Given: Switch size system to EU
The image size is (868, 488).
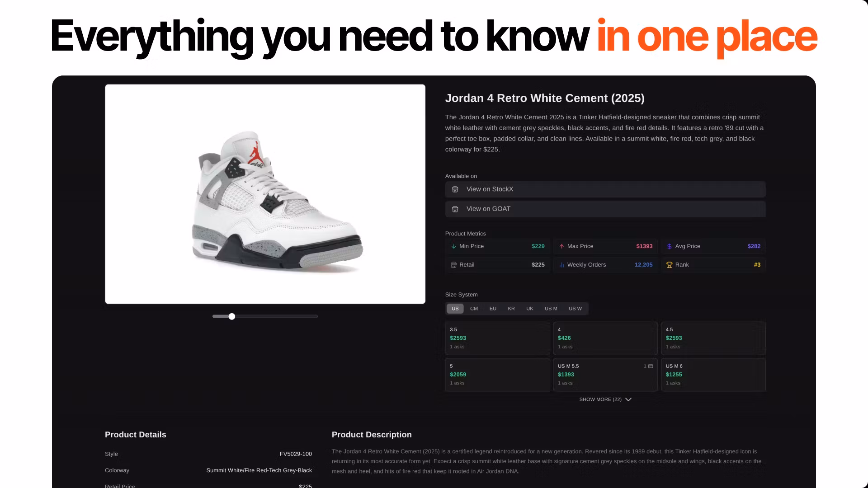Looking at the screenshot, I should coord(493,309).
